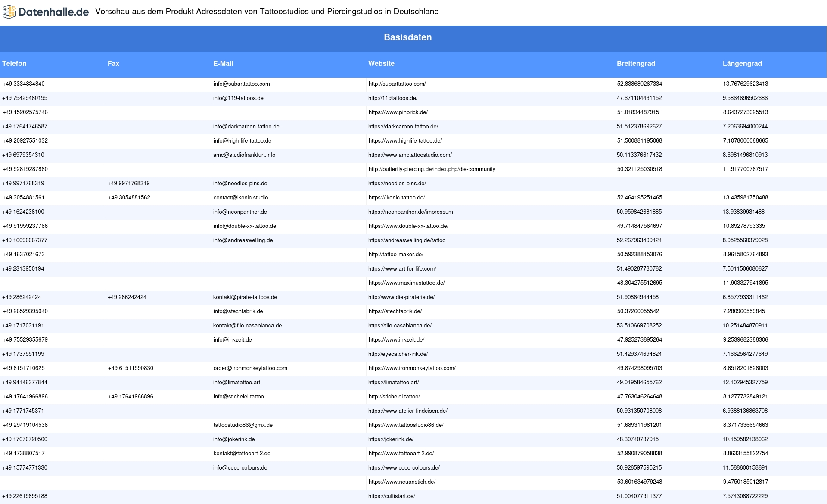Select email info@jokerink.de

234,439
